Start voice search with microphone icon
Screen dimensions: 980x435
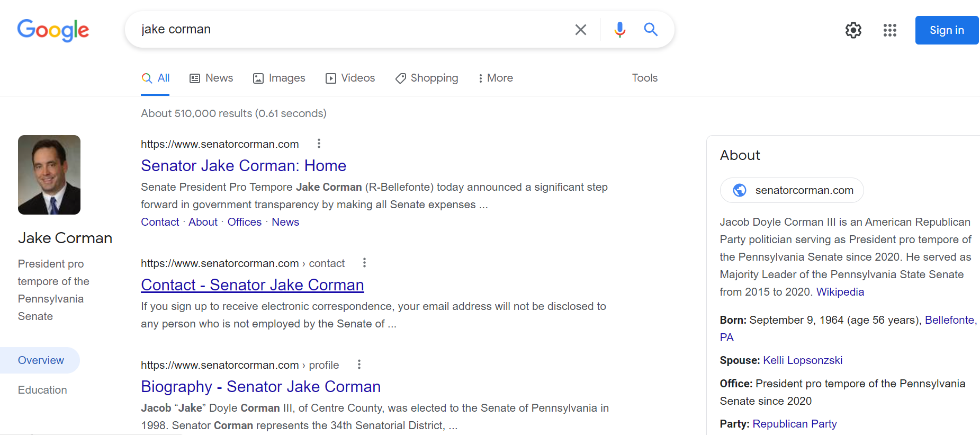click(620, 30)
